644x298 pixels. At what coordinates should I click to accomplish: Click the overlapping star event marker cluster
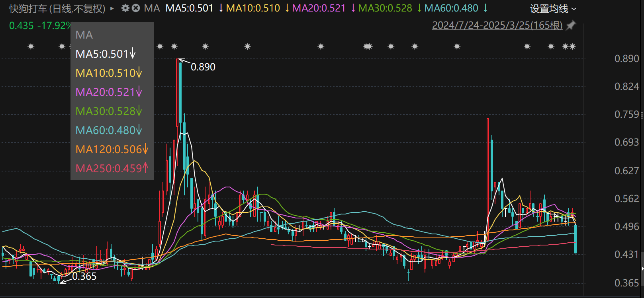coord(368,47)
